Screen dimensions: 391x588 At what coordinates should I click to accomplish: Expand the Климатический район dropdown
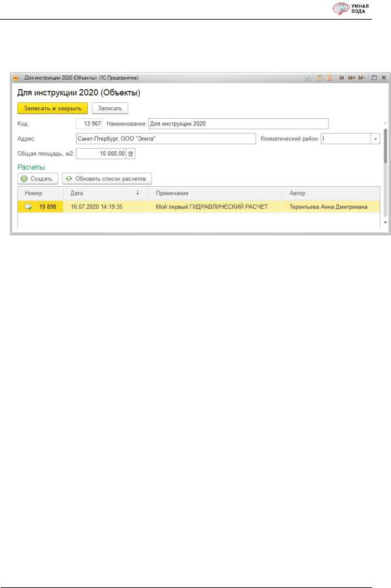click(x=375, y=139)
